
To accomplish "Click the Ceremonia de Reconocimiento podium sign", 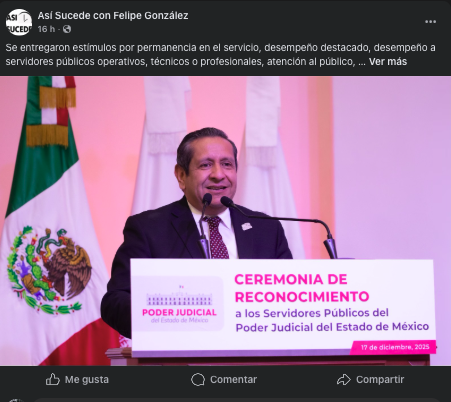I will coord(283,307).
